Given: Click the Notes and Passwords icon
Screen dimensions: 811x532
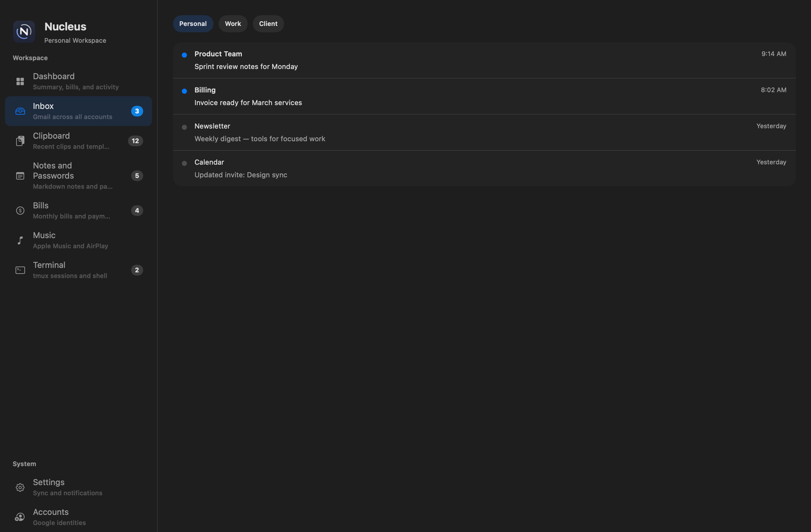Looking at the screenshot, I should [x=20, y=176].
